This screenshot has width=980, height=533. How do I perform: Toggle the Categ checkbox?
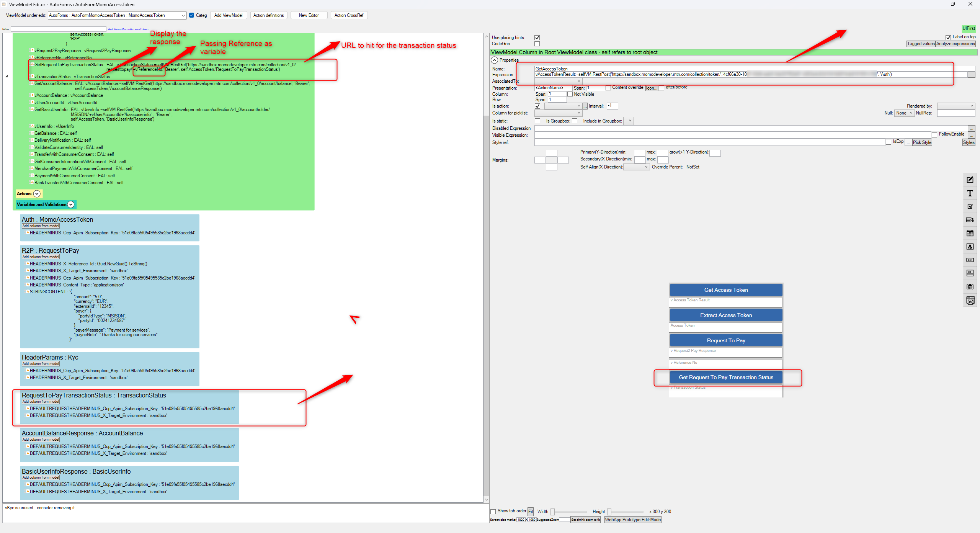coord(192,15)
